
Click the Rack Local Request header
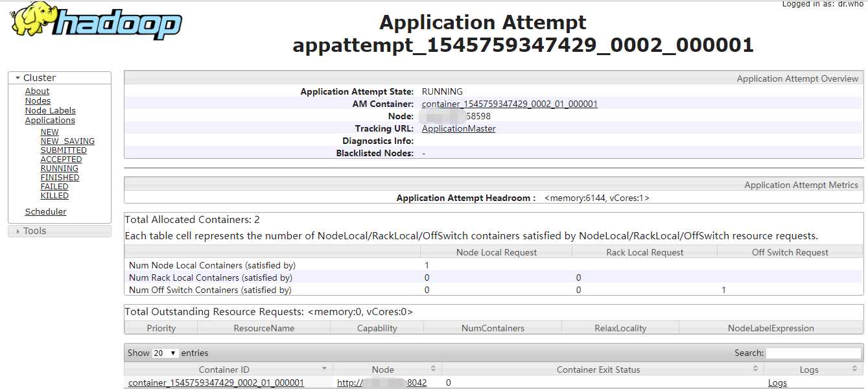click(645, 252)
